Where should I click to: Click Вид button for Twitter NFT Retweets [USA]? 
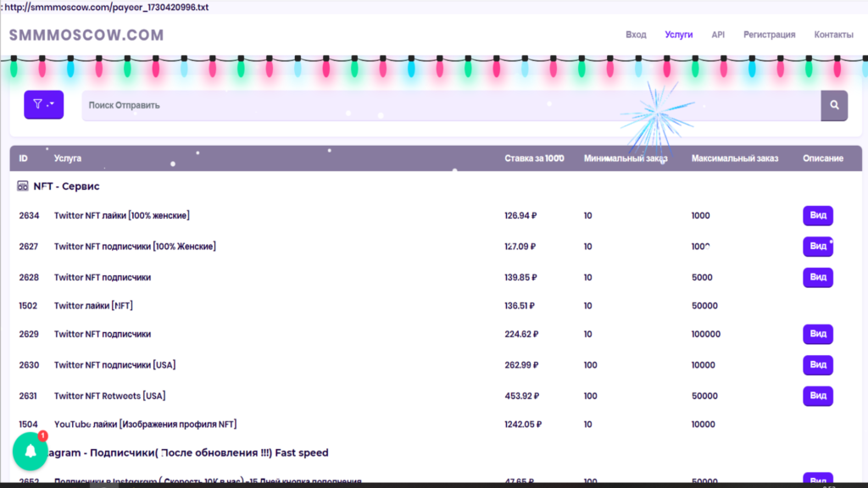[x=818, y=396]
